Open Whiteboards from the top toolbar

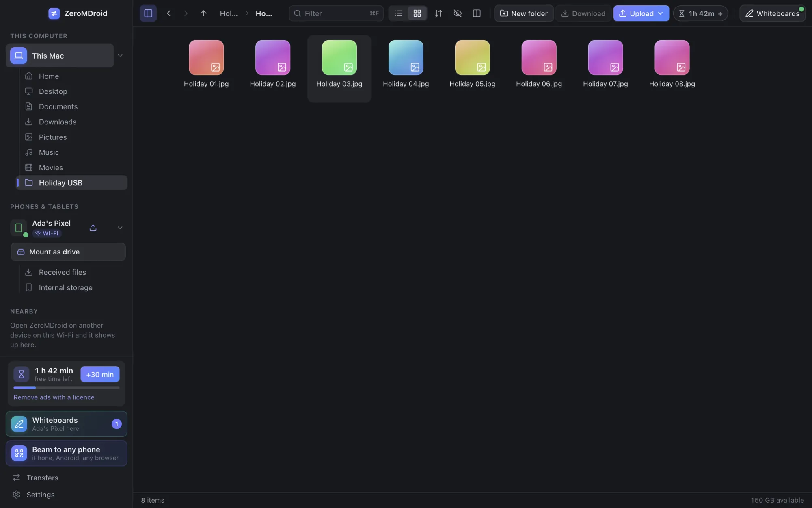click(x=772, y=13)
